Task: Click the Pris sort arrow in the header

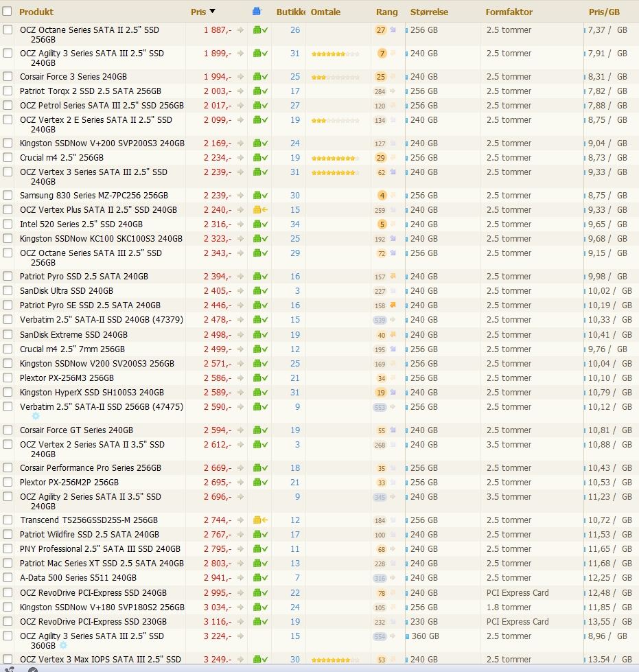Action: [x=212, y=12]
